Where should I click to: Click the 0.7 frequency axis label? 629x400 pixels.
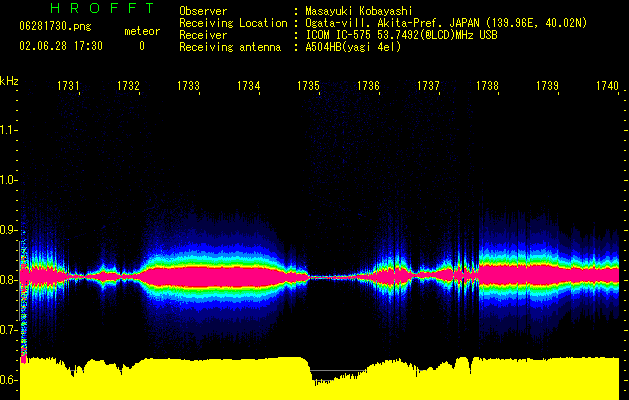(x=8, y=330)
